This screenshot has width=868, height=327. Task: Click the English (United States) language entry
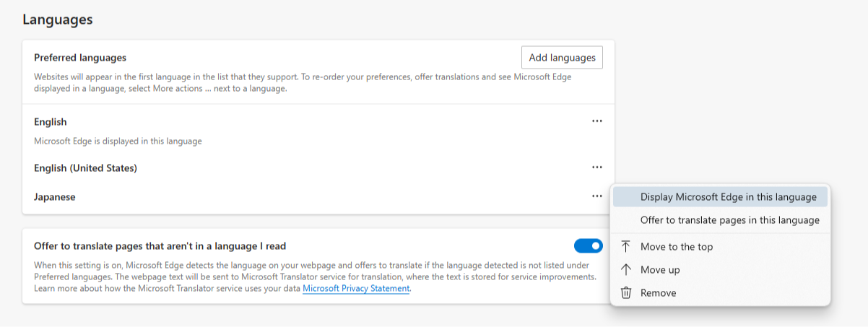tap(85, 167)
